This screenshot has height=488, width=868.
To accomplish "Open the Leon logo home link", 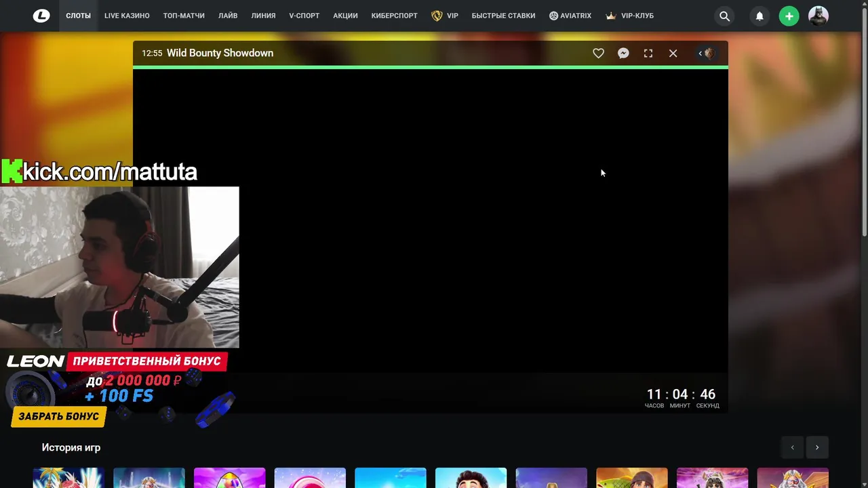I will [41, 16].
